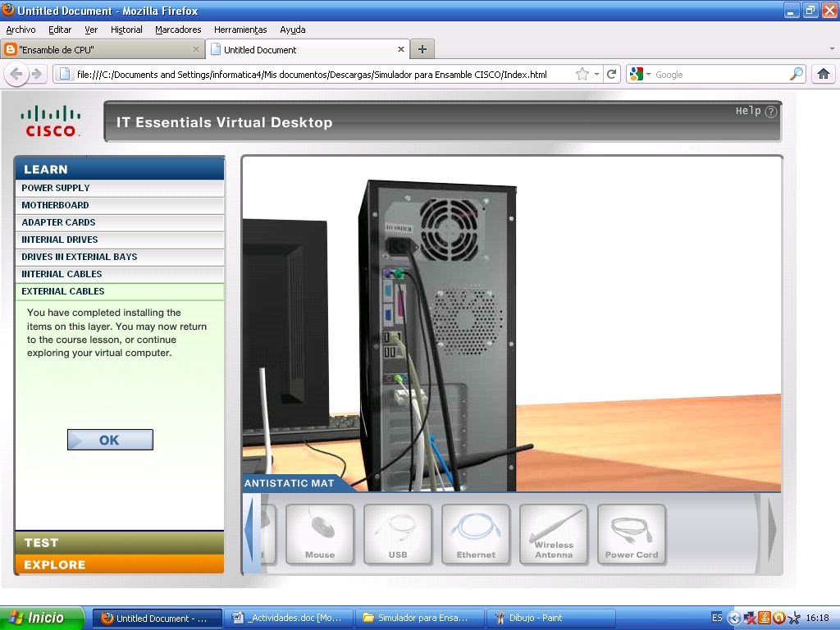Open the TEST section
Image resolution: width=840 pixels, height=630 pixels.
(x=120, y=542)
